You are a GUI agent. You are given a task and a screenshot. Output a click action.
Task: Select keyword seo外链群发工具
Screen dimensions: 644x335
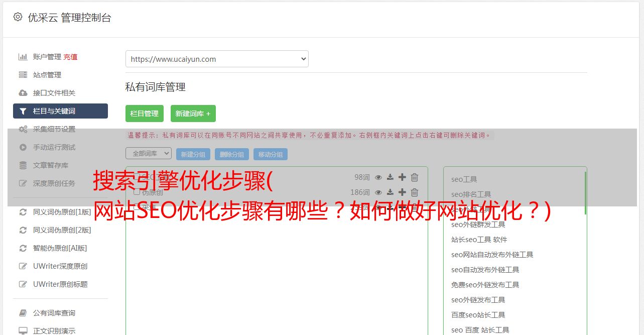478,225
